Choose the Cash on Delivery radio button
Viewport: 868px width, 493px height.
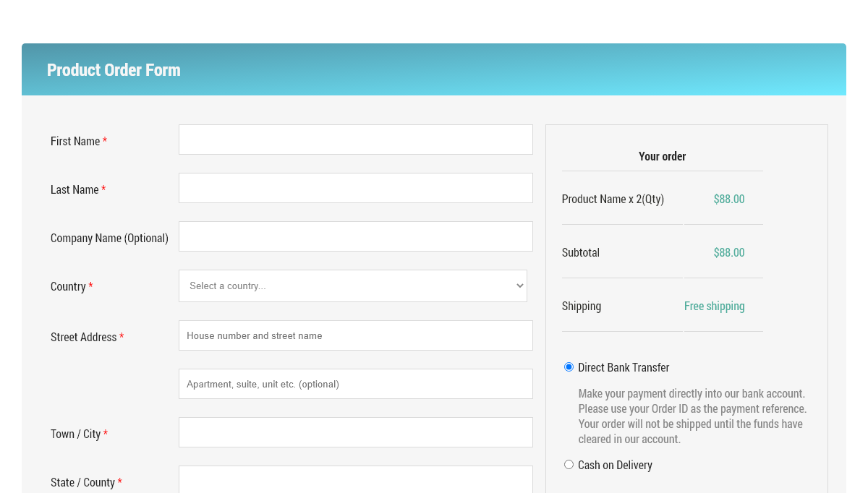click(569, 465)
